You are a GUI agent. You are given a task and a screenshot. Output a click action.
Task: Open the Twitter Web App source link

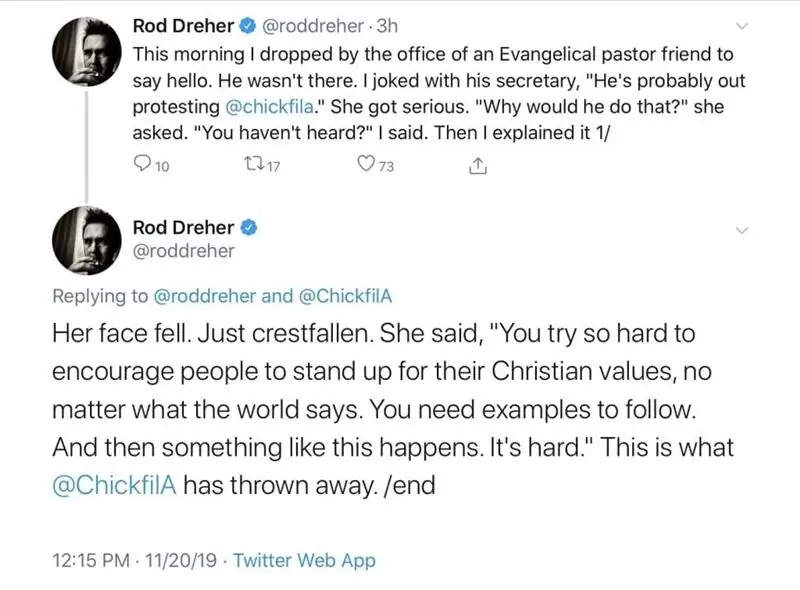click(308, 561)
